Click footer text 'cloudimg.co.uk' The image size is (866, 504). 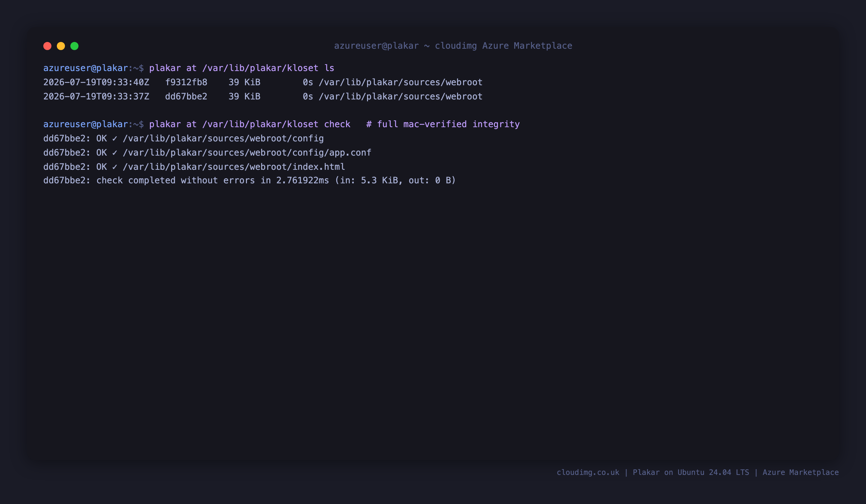[588, 473]
